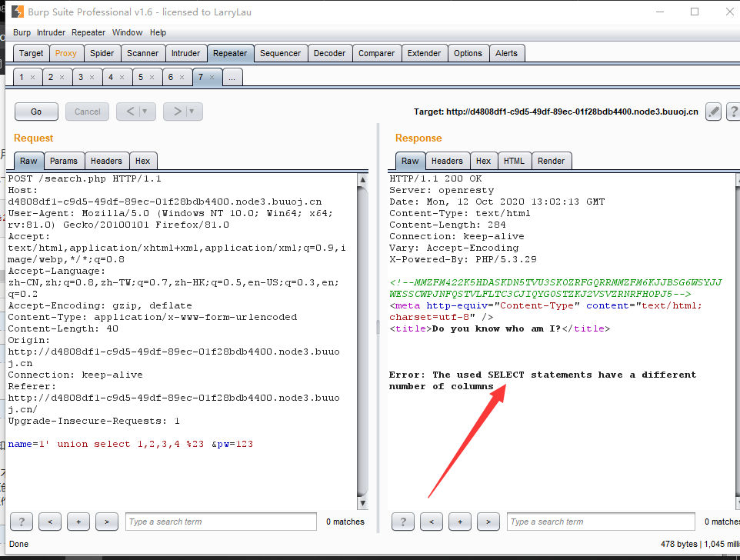Image resolution: width=740 pixels, height=560 pixels.
Task: Switch to the Extender tab
Action: 424,53
